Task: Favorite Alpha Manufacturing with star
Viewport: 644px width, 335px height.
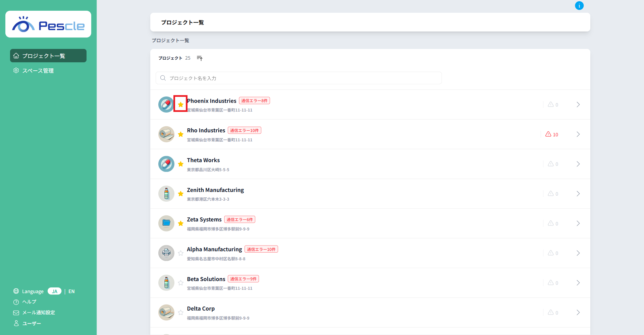Action: coord(180,253)
